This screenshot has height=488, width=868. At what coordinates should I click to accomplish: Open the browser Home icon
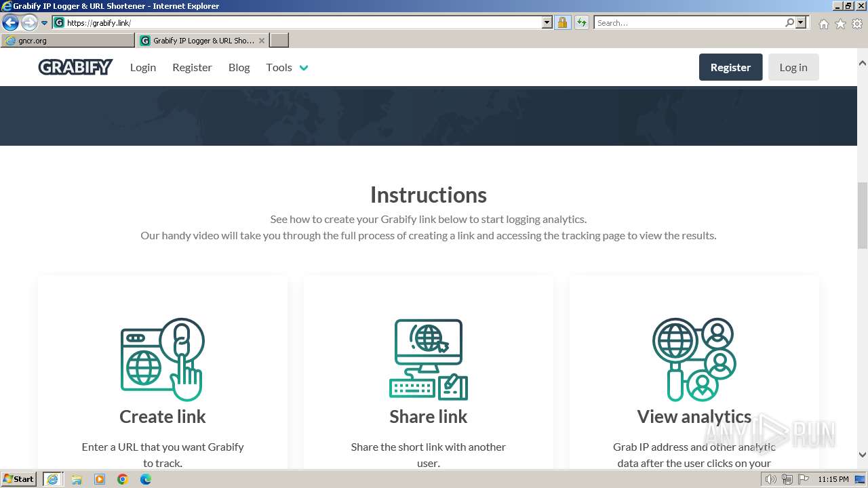pyautogui.click(x=823, y=24)
